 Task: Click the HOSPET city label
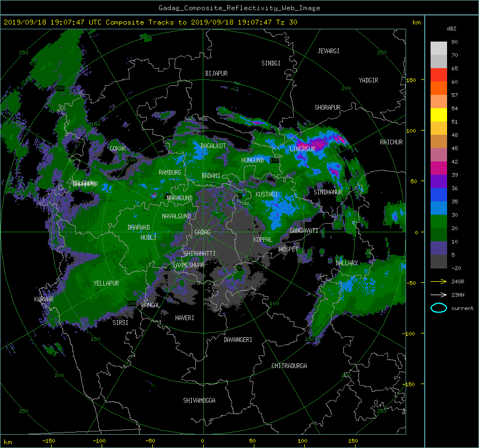288,249
